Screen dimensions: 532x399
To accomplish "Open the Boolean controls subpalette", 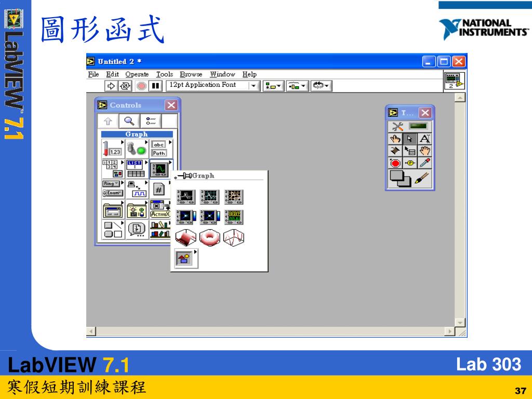I will (x=137, y=149).
